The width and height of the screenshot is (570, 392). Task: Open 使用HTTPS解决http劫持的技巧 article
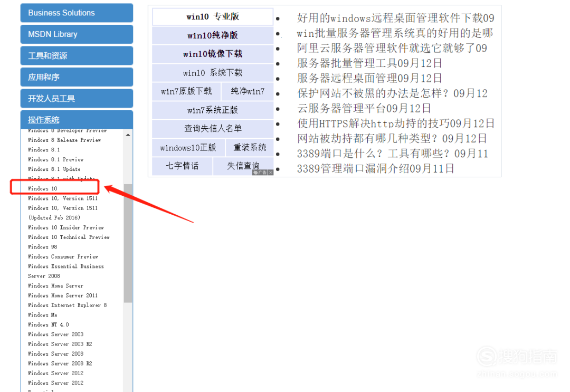point(395,123)
